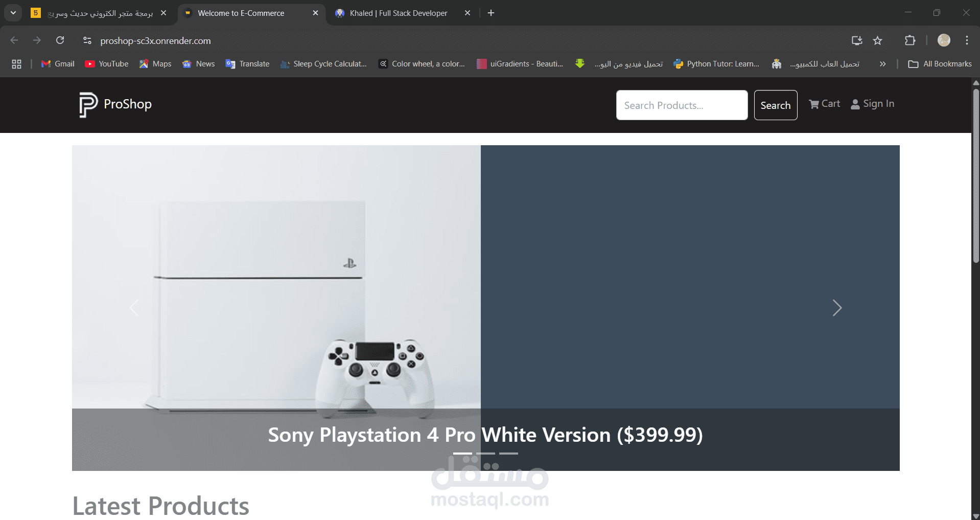
Task: Close the Arabic-titled first tab
Action: [x=164, y=13]
